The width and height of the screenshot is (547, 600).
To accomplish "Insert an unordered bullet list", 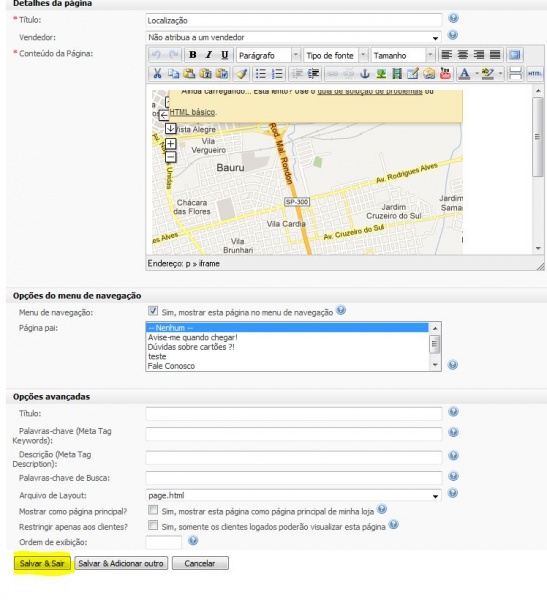I will 261,73.
